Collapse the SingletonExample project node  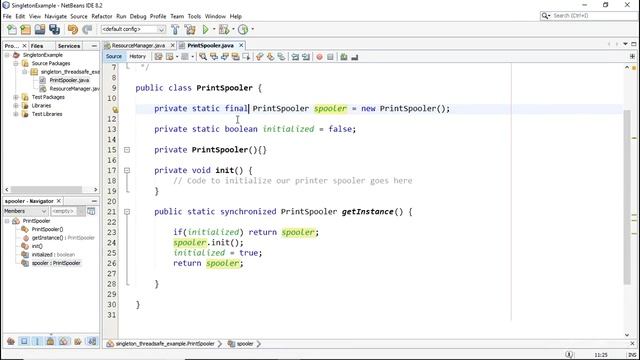7,55
